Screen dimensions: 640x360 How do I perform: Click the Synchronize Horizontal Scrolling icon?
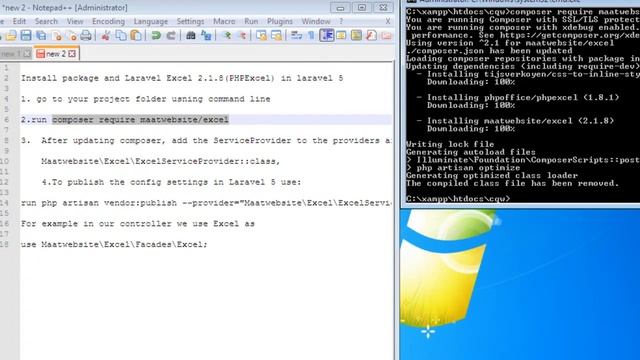point(276,36)
